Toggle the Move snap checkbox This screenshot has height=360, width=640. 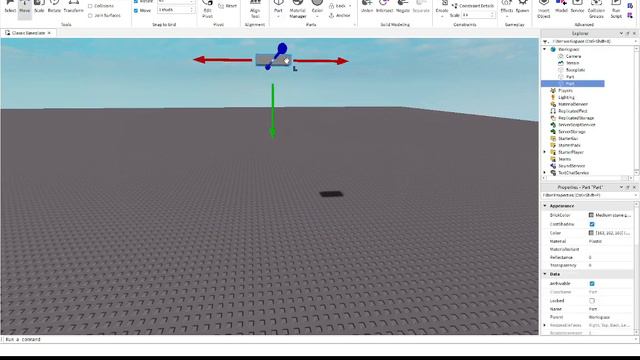click(136, 10)
